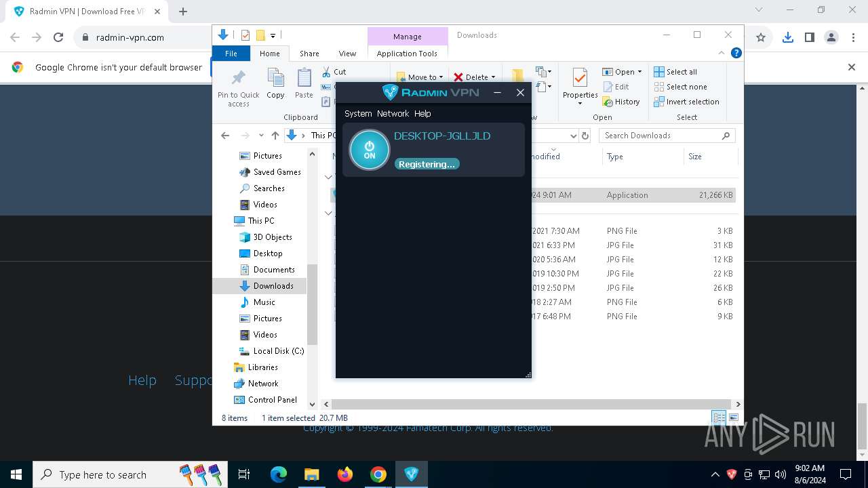Switch to the View ribbon tab

pyautogui.click(x=347, y=54)
